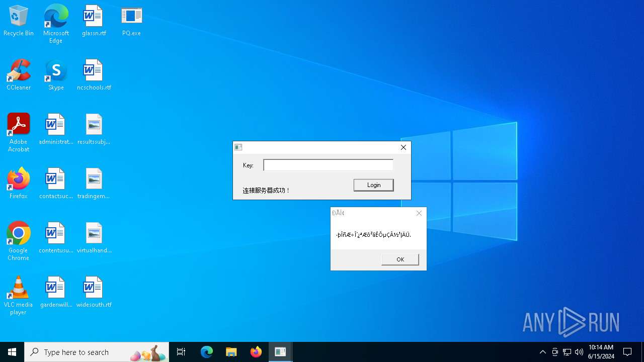The height and width of the screenshot is (362, 644).
Task: Close the garbled-title message box
Action: pos(419,213)
